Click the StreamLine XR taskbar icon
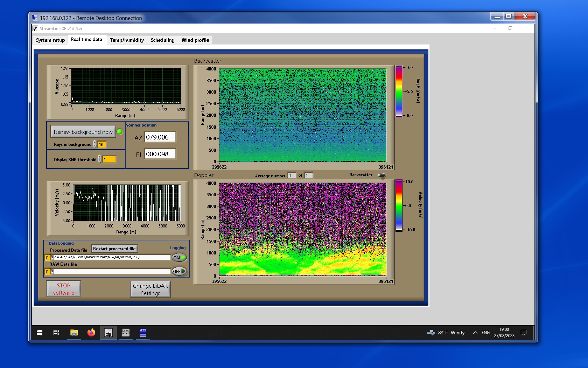The height and width of the screenshot is (368, 588). 108,333
